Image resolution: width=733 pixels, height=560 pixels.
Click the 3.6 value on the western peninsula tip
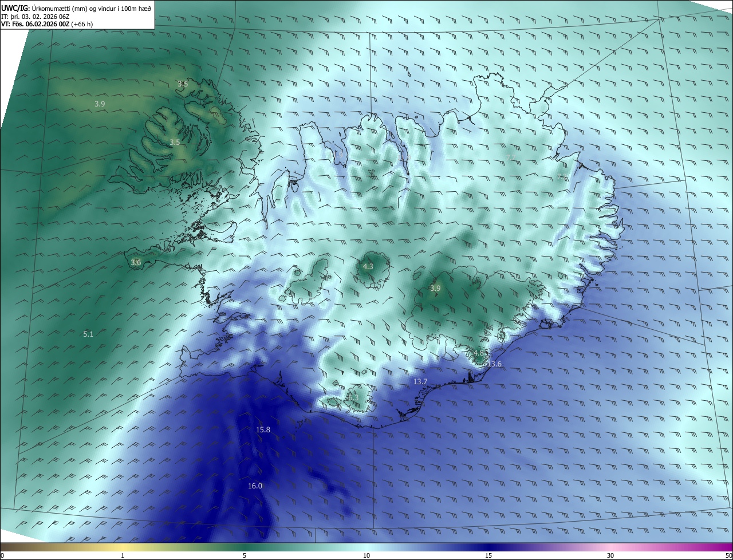[136, 262]
